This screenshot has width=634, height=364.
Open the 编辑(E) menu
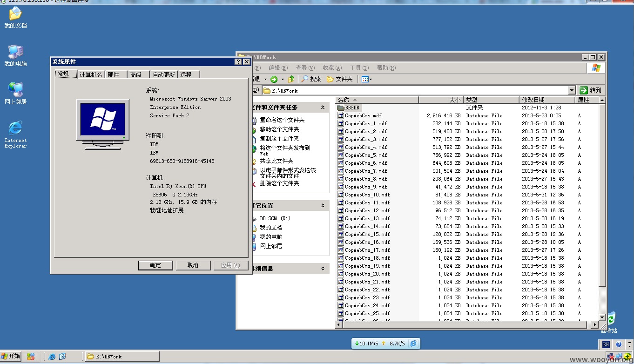tap(278, 68)
